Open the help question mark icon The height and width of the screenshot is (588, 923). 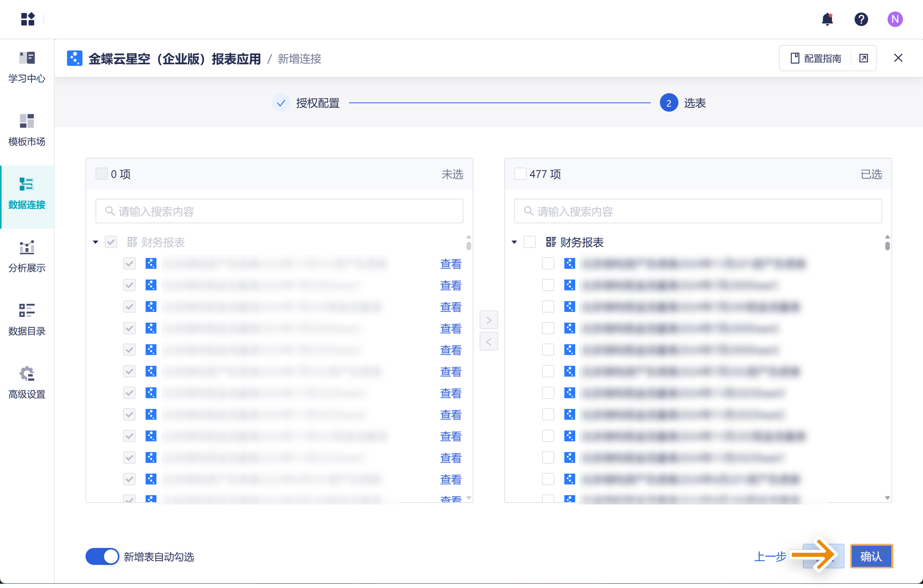tap(861, 19)
